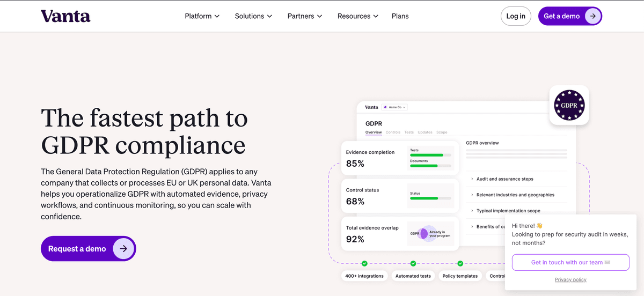Click arrow icon in Get a demo button
Viewport: 644px width, 296px height.
coord(592,16)
